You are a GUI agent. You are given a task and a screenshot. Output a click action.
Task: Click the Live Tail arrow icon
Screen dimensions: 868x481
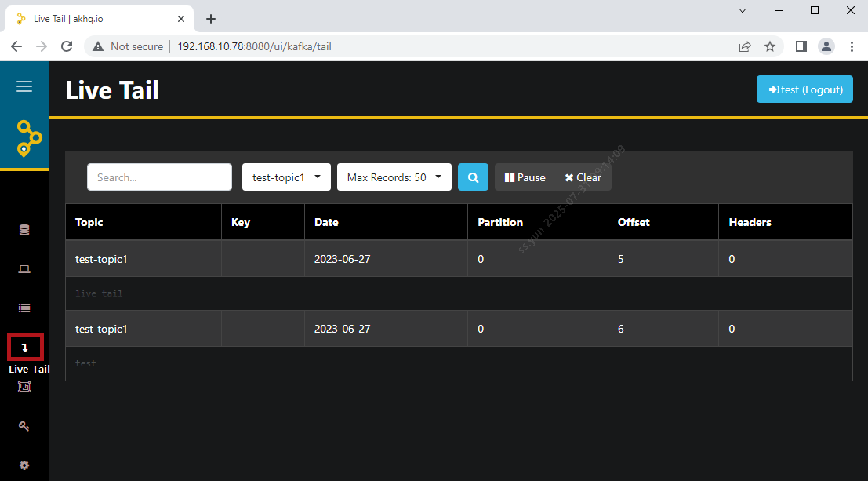[x=24, y=347]
